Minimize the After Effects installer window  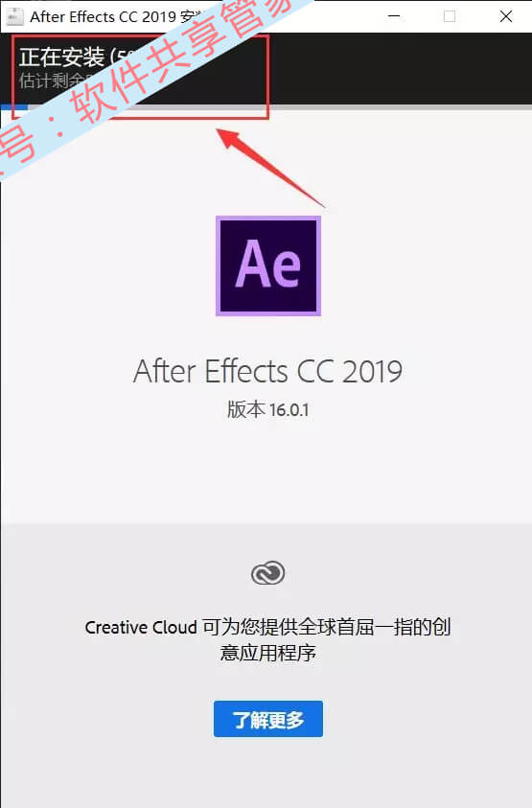[394, 16]
